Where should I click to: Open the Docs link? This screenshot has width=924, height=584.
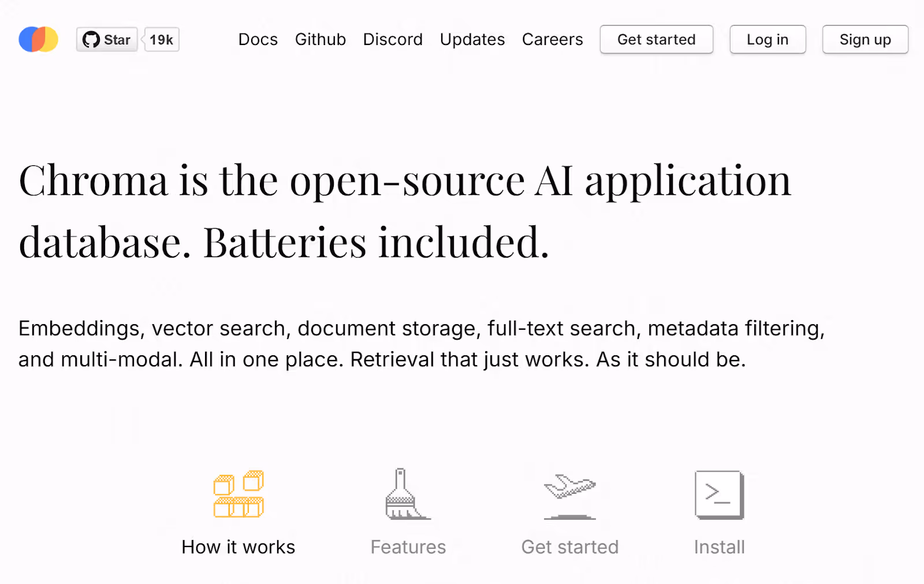pos(258,39)
